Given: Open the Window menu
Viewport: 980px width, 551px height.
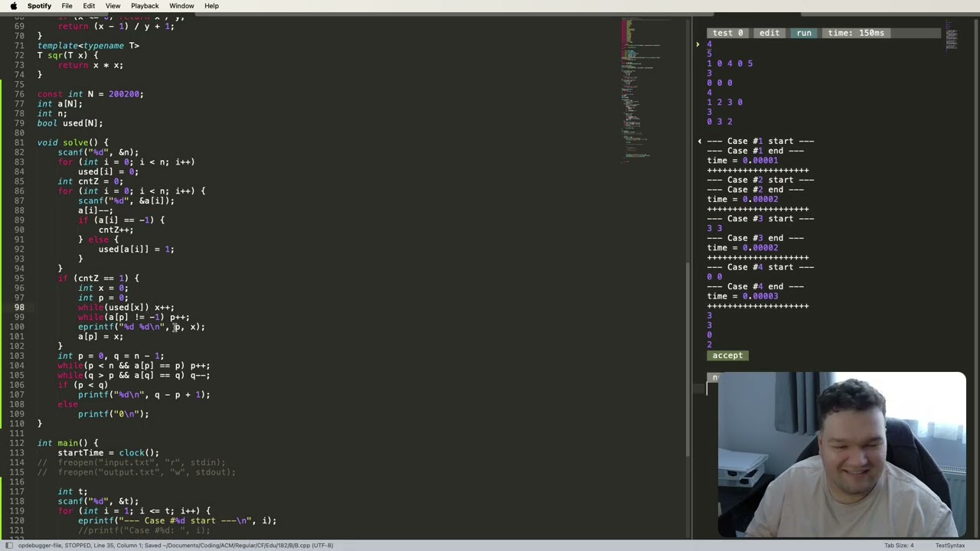Looking at the screenshot, I should pyautogui.click(x=181, y=6).
